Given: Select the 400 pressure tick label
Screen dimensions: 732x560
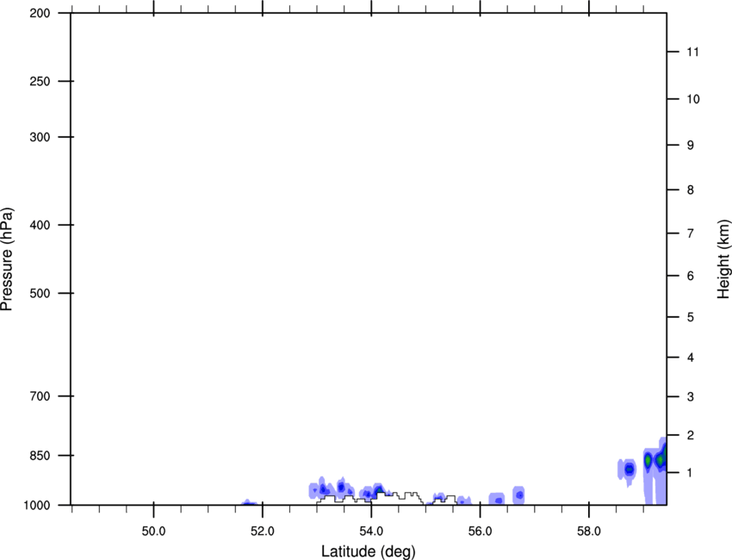Looking at the screenshot, I should (40, 225).
